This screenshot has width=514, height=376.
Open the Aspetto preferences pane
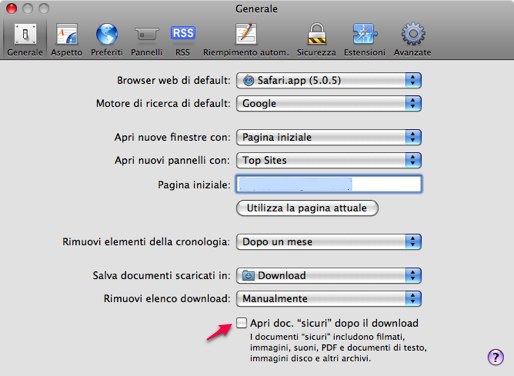[67, 40]
